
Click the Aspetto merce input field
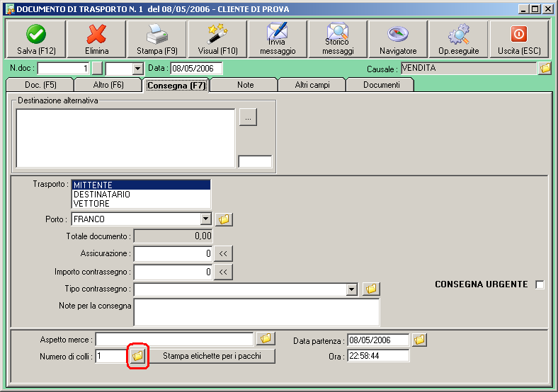pyautogui.click(x=174, y=339)
